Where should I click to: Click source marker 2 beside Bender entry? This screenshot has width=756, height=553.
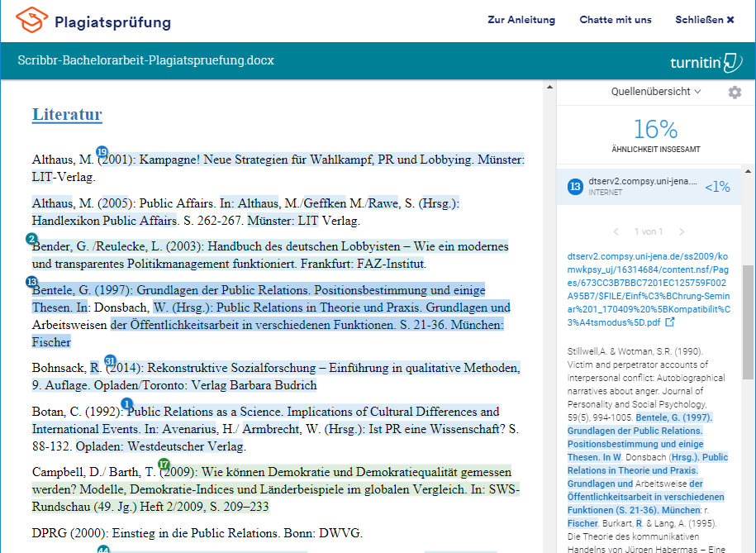(32, 239)
